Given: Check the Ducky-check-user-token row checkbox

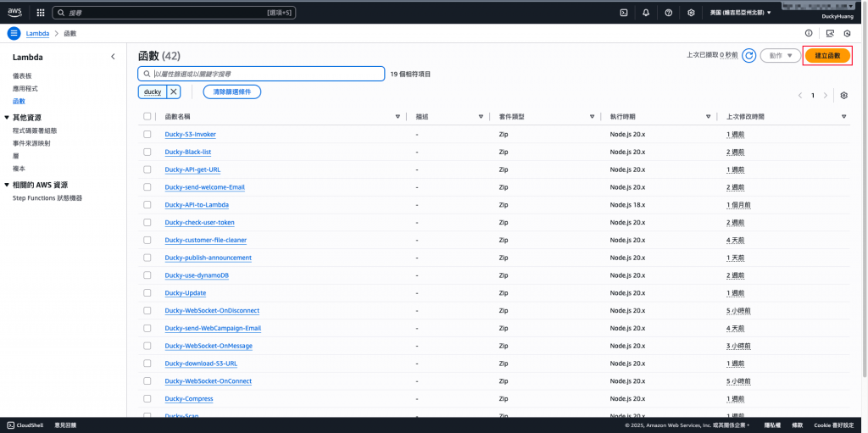Looking at the screenshot, I should (147, 222).
